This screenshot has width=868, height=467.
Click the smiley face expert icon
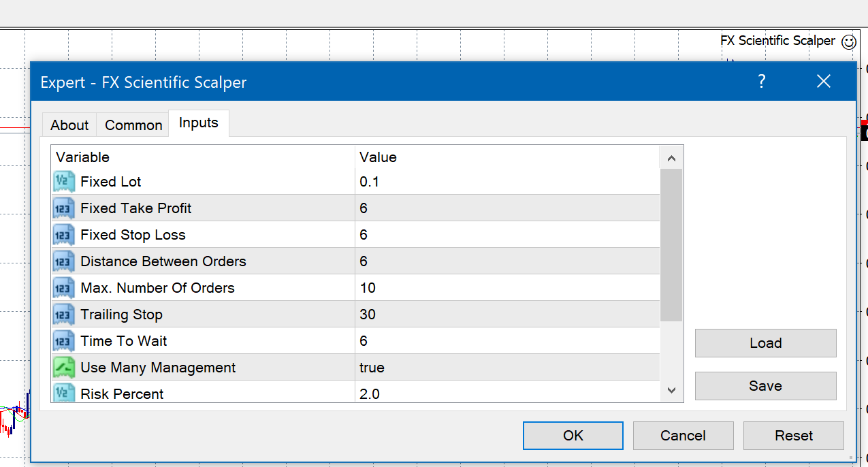849,42
